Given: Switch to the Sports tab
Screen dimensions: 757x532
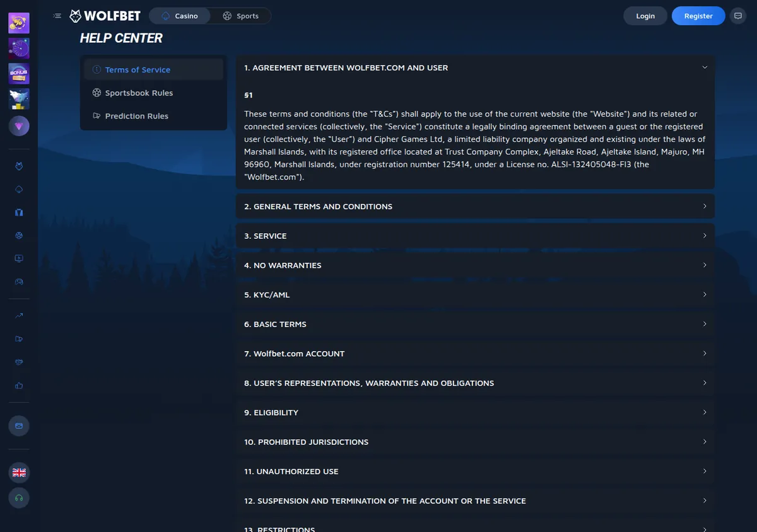Looking at the screenshot, I should click(x=241, y=16).
